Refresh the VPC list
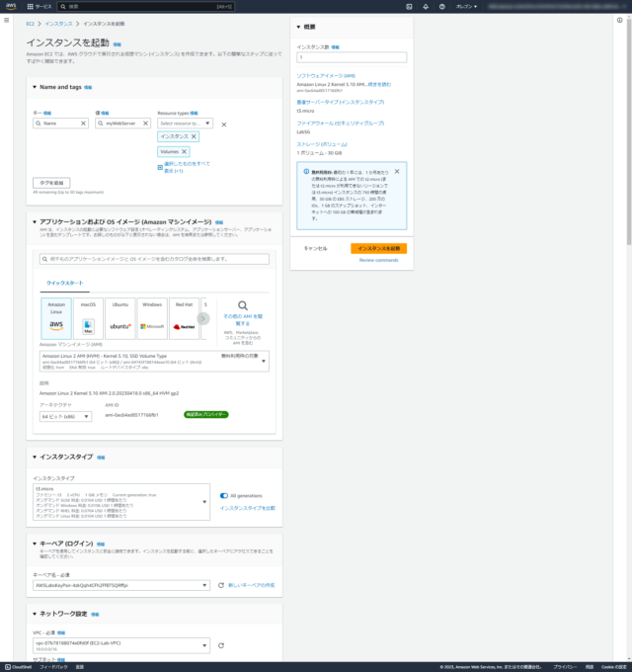Image resolution: width=632 pixels, height=672 pixels. tap(221, 645)
